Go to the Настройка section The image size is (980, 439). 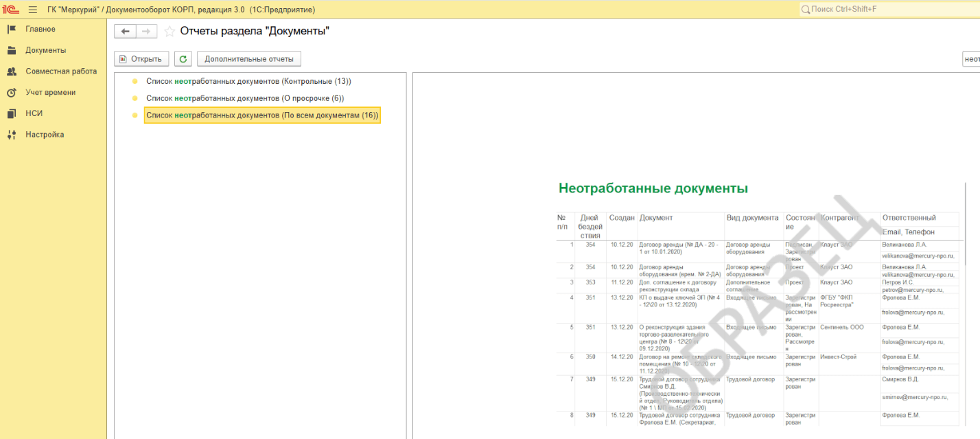click(45, 135)
